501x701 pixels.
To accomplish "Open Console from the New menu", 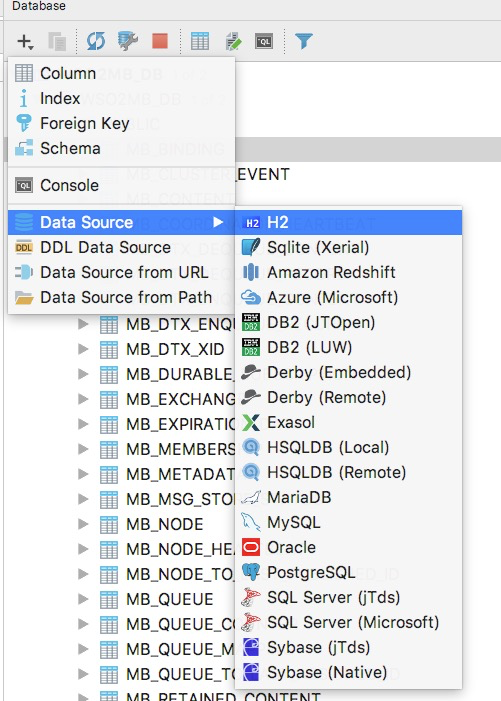I will (121, 185).
